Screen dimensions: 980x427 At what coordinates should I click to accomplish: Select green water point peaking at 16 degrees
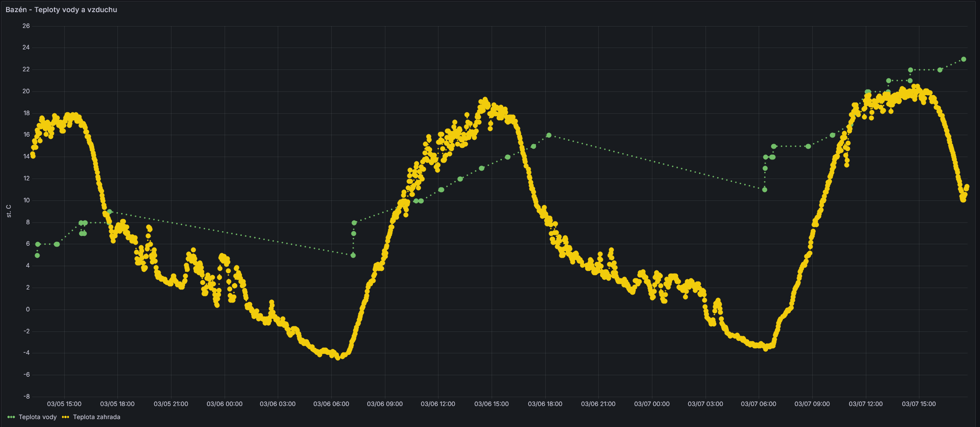tap(549, 135)
